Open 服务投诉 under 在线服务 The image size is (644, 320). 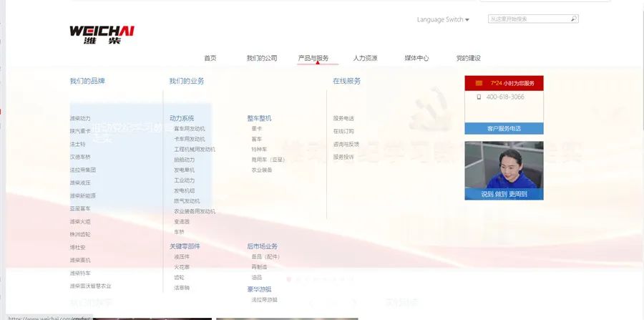(x=343, y=157)
